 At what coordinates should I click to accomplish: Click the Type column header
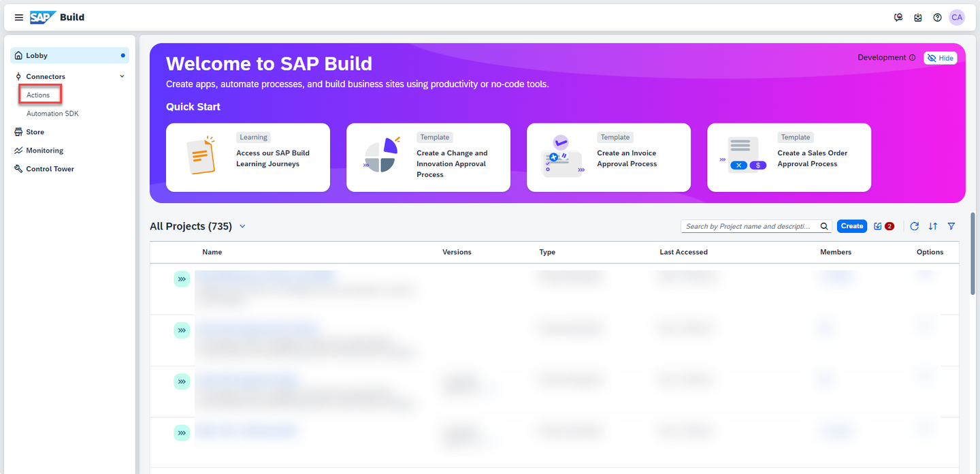[x=547, y=252]
